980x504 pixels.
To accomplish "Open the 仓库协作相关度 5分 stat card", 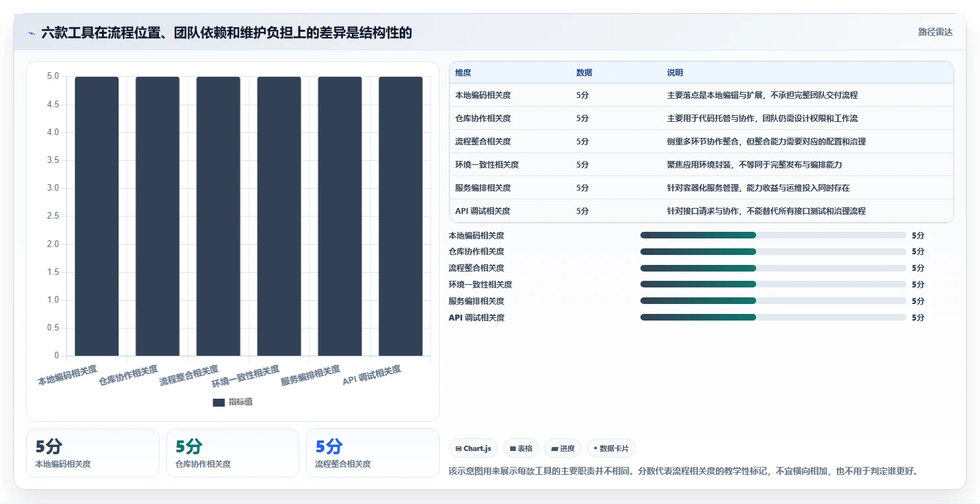I will pos(232,453).
